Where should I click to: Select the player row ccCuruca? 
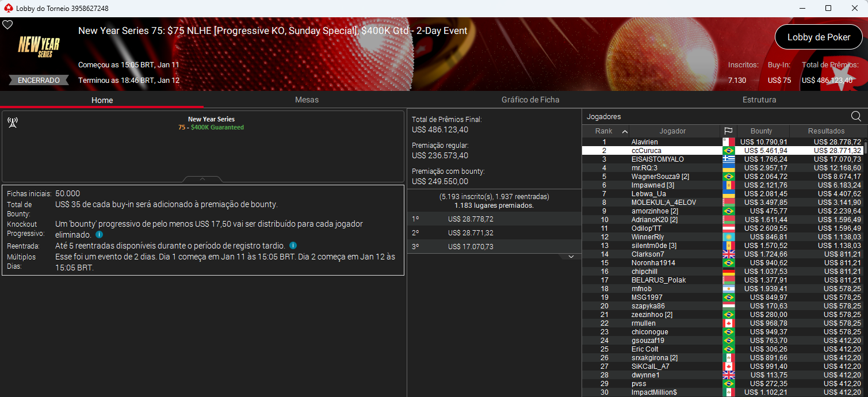point(673,150)
